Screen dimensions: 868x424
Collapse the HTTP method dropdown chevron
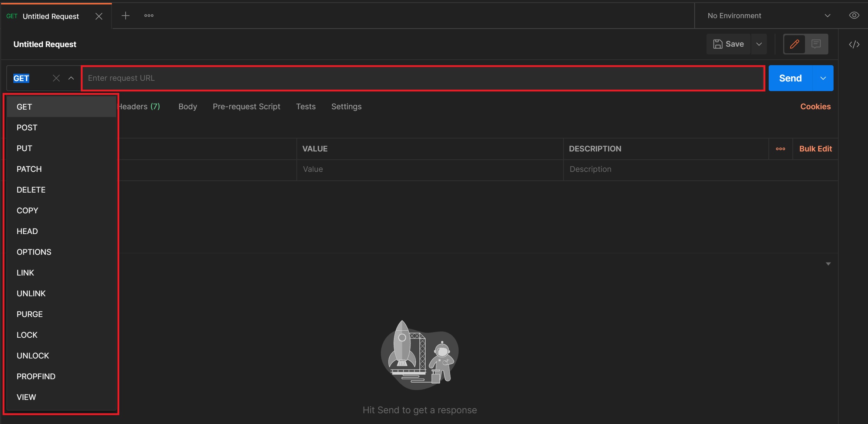point(71,78)
